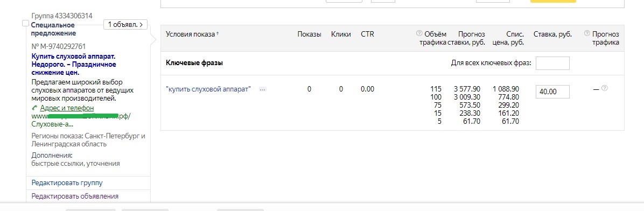
Task: Click Показы column header
Action: (x=309, y=34)
